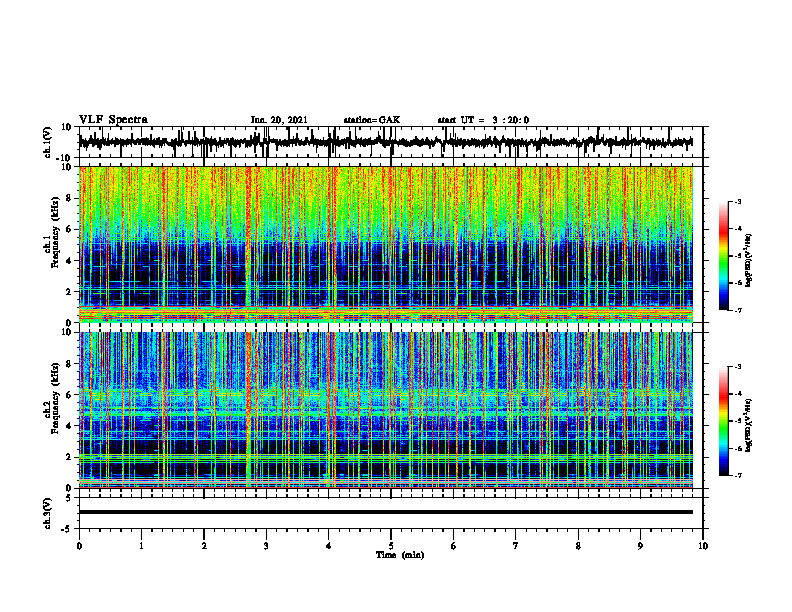Click the ch.3 flat black trace line
Screen dimensions: 792x612
[x=385, y=512]
